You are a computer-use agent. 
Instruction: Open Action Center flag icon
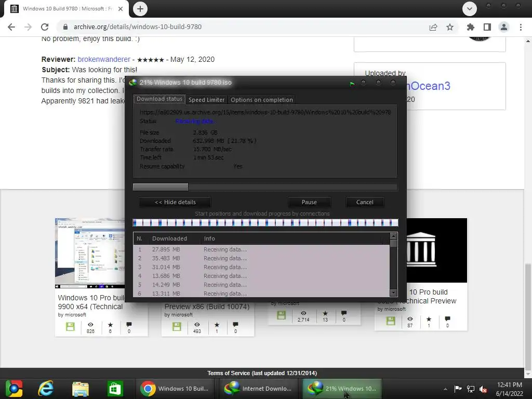[458, 389]
